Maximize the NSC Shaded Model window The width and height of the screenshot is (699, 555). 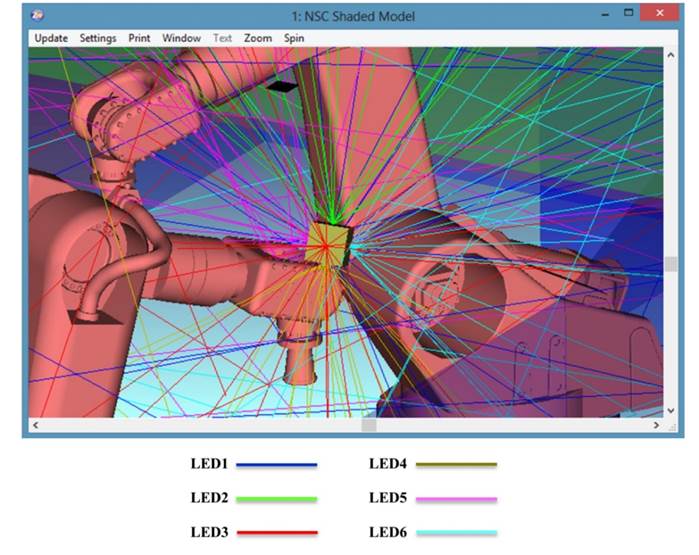pos(629,14)
